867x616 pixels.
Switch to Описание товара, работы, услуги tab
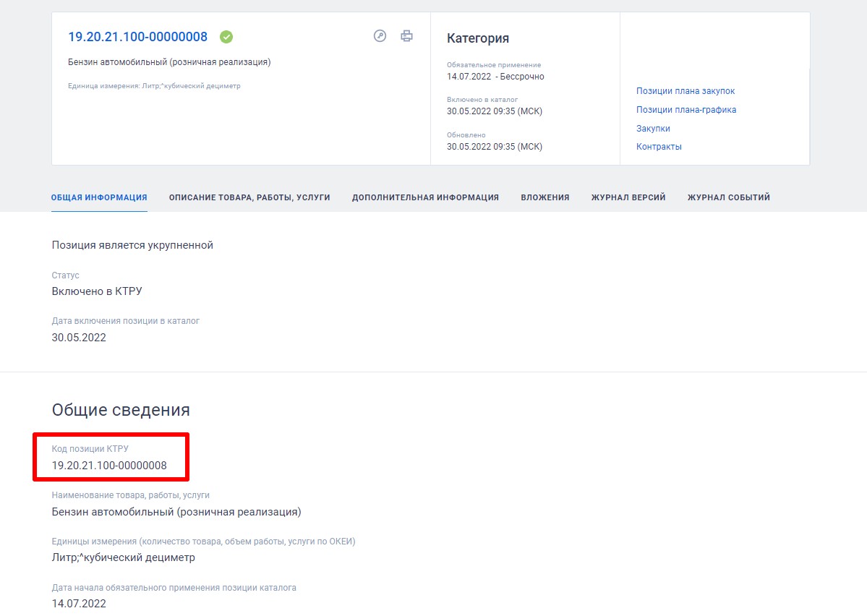click(249, 197)
